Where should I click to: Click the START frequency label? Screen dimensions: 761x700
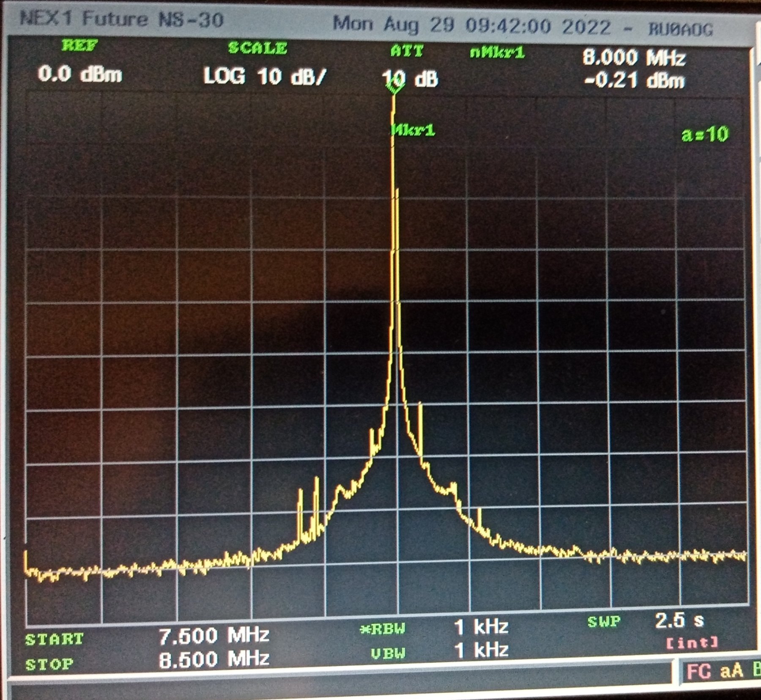pos(54,639)
